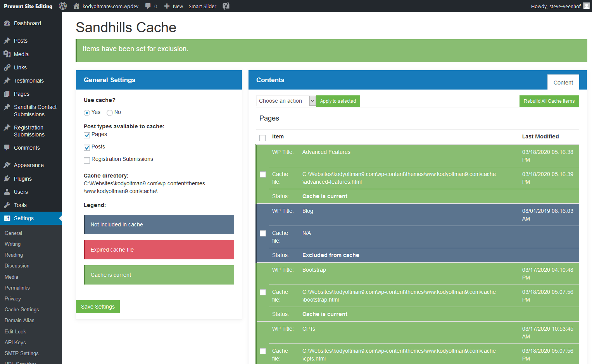Click the WordPress logo icon in admin bar
Viewport: 592px width, 364px height.
[63, 6]
